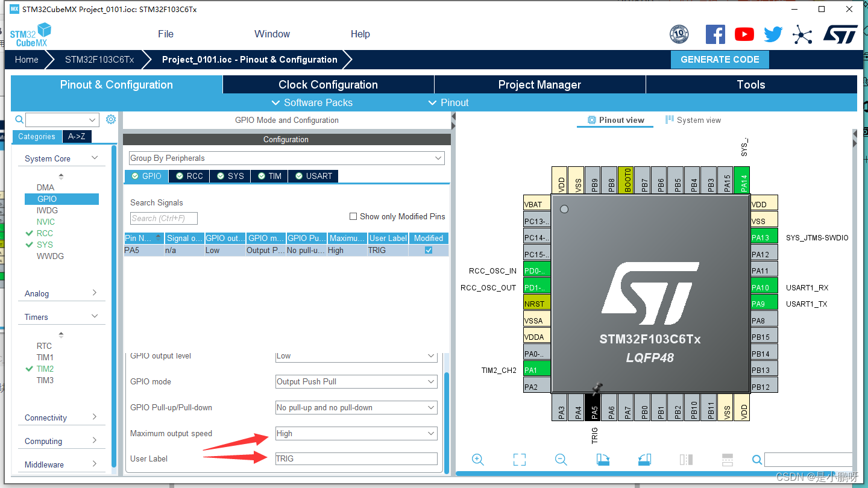Select TIM2 in the Timers list
868x488 pixels.
click(45, 369)
